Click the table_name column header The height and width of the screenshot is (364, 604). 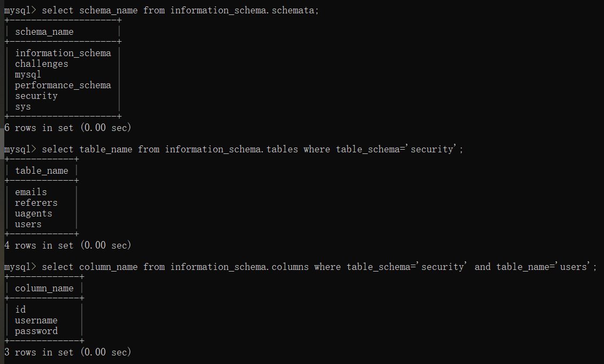[42, 171]
